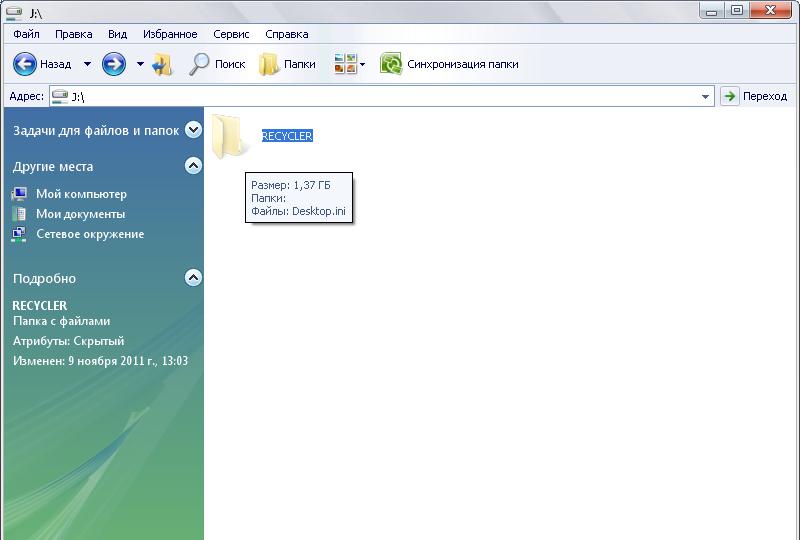Open the Назад history dropdown arrow
Viewport: 800px width, 540px height.
tap(87, 64)
